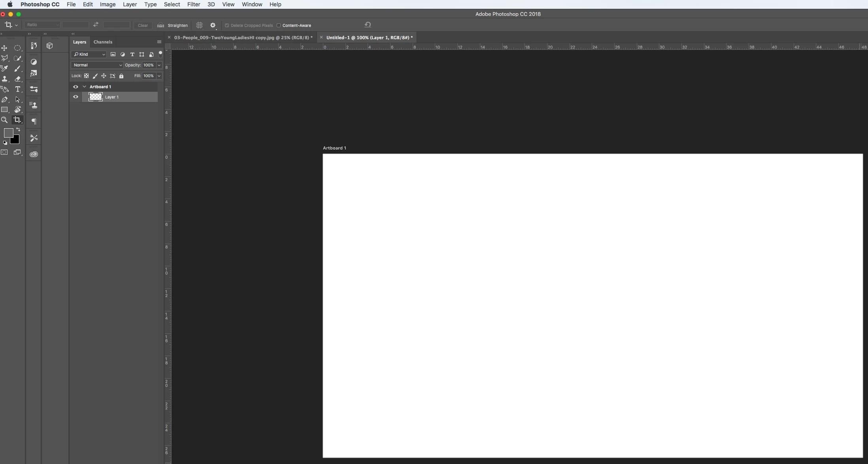Select the Clone Stamp tool
Screen dimensions: 868x464
[x=5, y=79]
